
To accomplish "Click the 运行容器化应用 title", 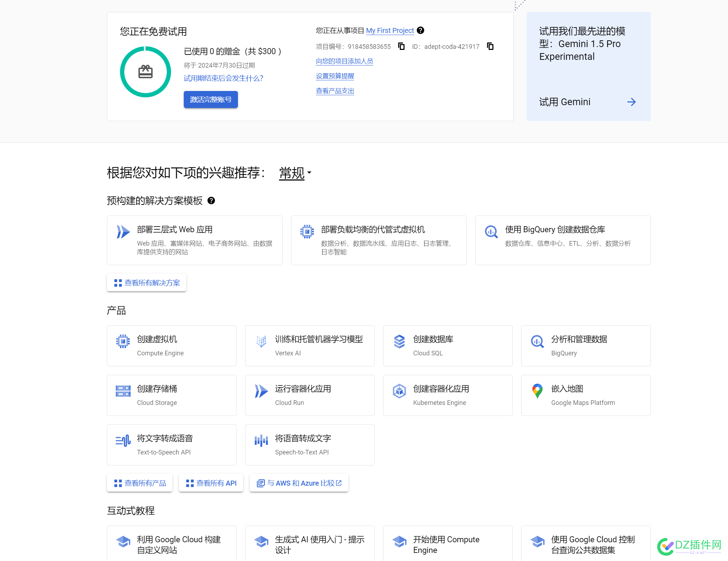I will click(303, 389).
